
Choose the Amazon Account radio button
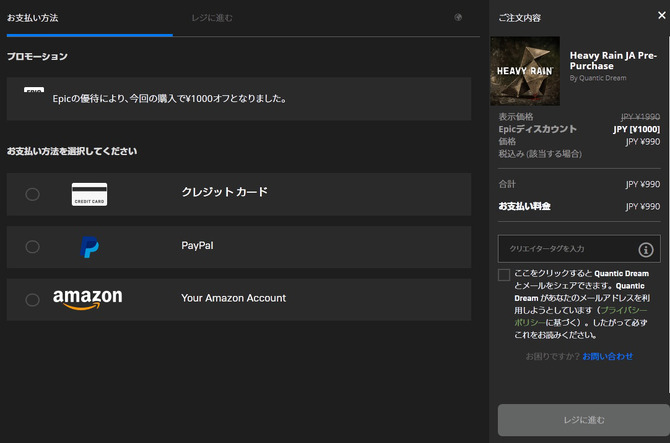tap(32, 299)
